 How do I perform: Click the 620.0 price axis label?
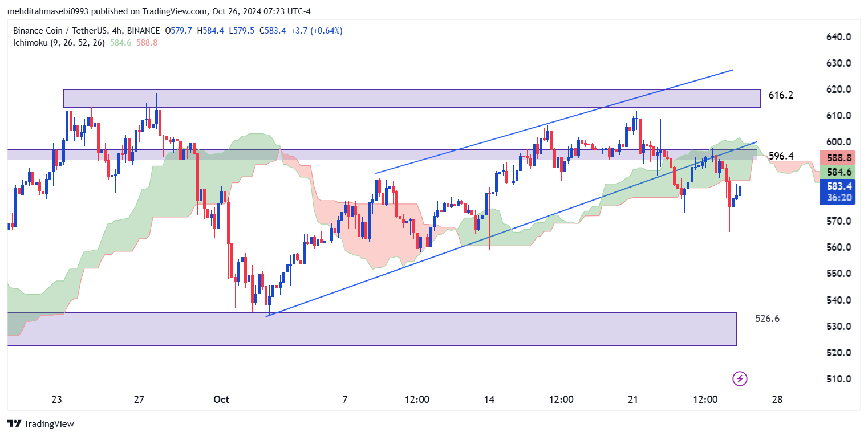tap(838, 89)
